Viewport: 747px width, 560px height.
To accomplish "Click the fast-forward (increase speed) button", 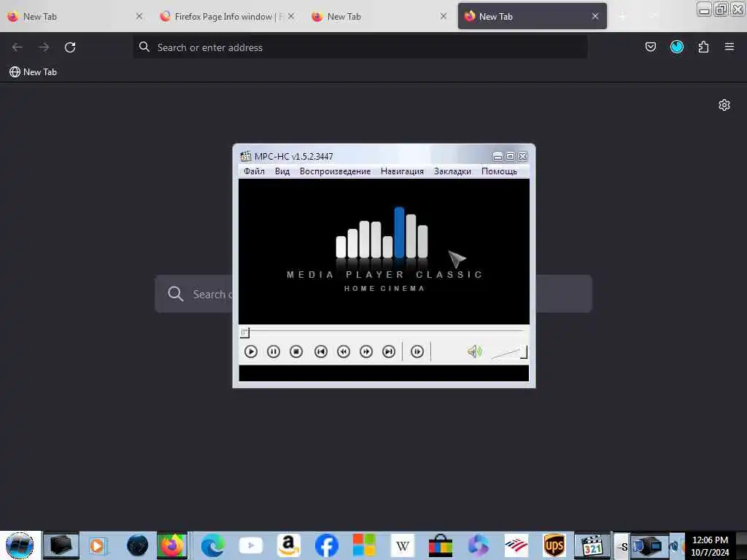I will (x=366, y=351).
